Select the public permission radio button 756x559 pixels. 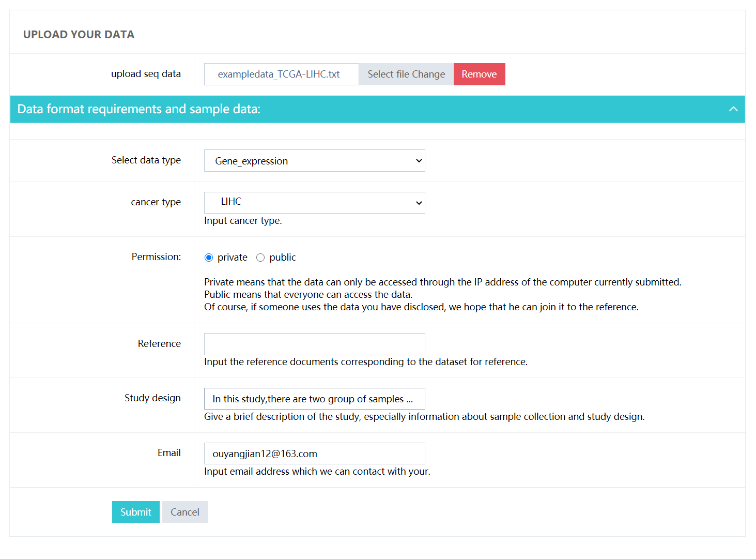click(x=260, y=258)
